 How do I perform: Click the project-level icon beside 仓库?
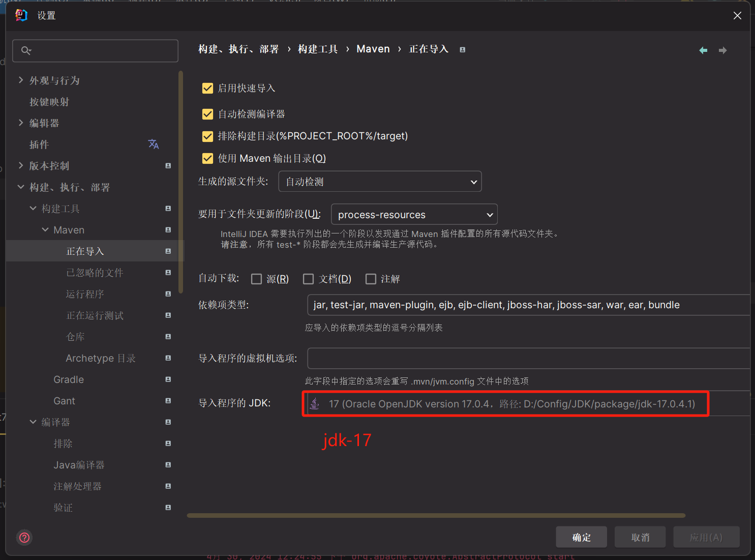pos(168,337)
